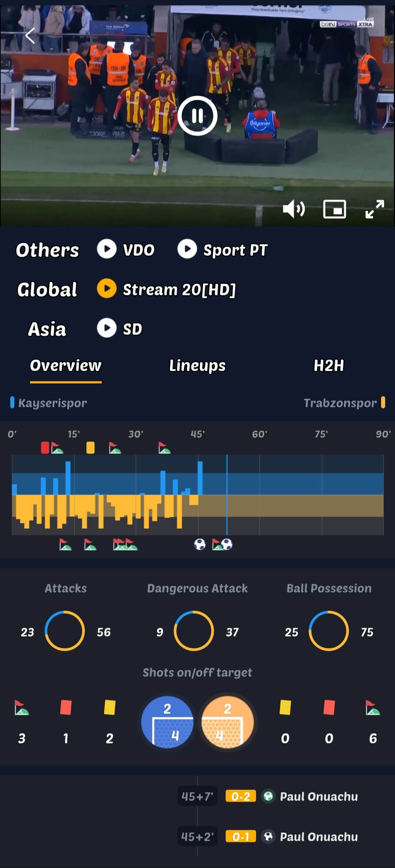Image resolution: width=395 pixels, height=868 pixels.
Task: Click the Ball Possession circle chart
Action: click(329, 631)
